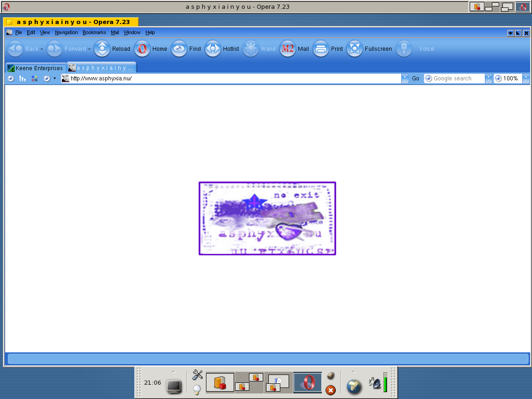Click the Wand password tool
The image size is (532, 399).
click(259, 49)
